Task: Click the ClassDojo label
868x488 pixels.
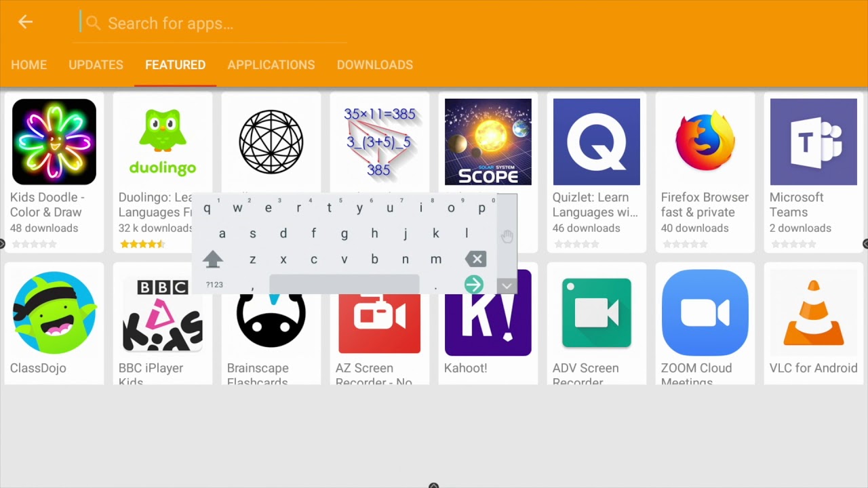Action: click(x=38, y=368)
